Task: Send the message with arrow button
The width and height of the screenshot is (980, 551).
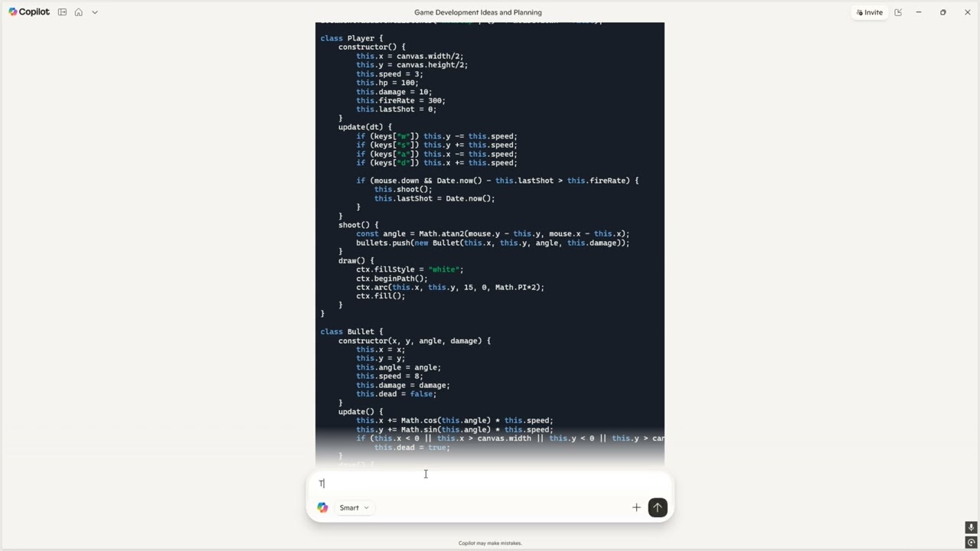Action: pyautogui.click(x=658, y=507)
